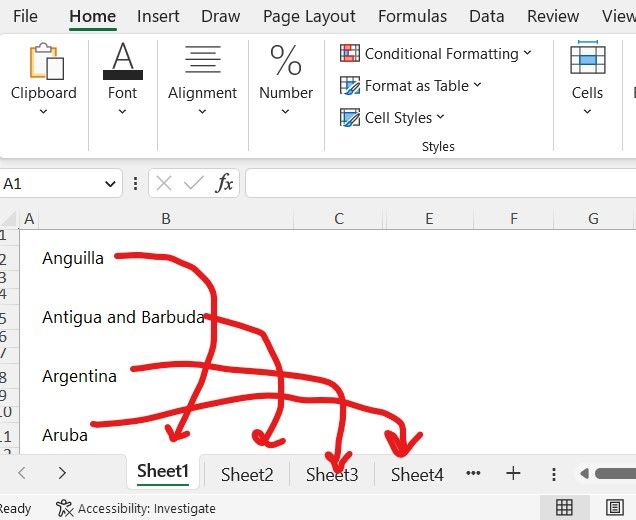Select column B header
The image size is (636, 520).
tap(165, 219)
